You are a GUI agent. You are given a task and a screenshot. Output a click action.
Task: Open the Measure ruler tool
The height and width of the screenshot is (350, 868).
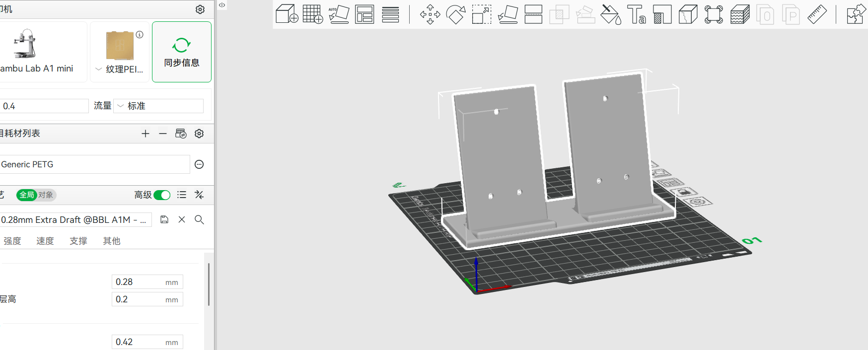pyautogui.click(x=817, y=14)
